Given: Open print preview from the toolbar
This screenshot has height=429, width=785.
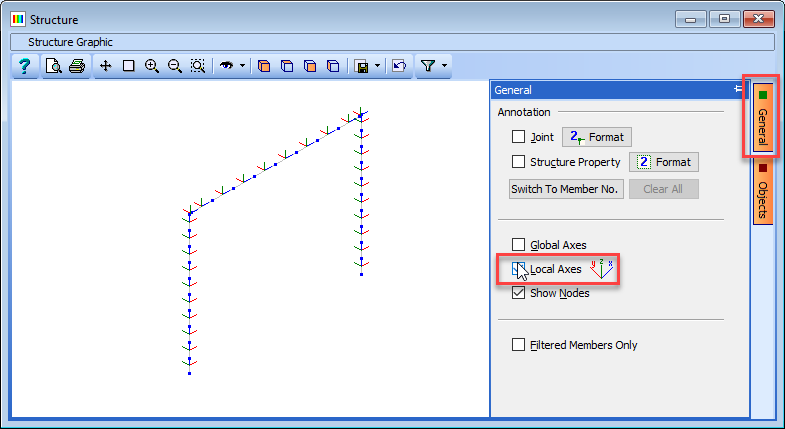Looking at the screenshot, I should click(53, 66).
